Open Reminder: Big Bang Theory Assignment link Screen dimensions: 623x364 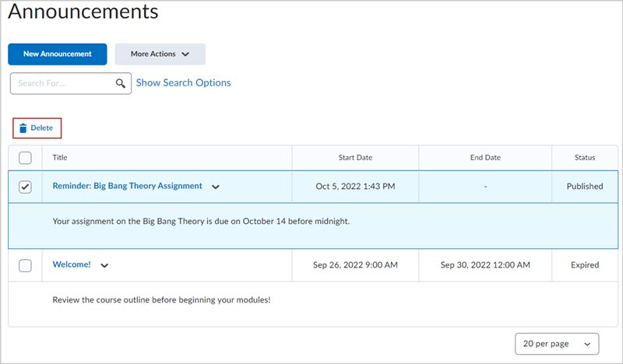tap(127, 186)
